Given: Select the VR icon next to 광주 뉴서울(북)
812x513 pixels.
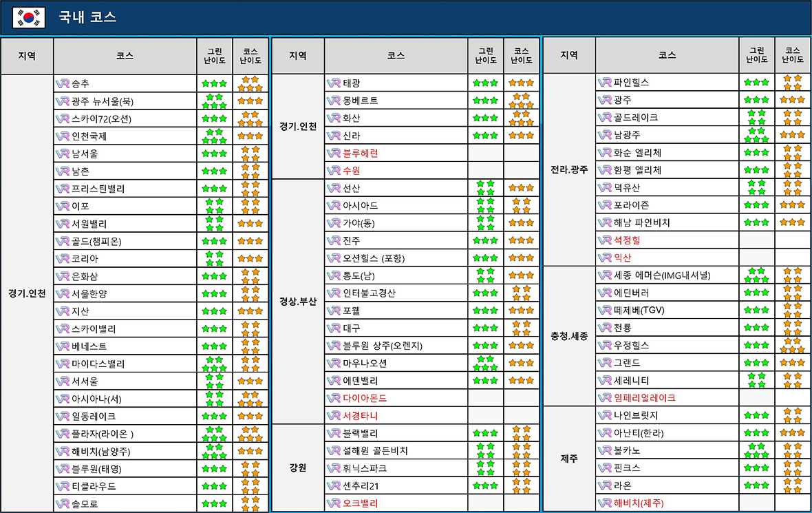Looking at the screenshot, I should click(63, 101).
